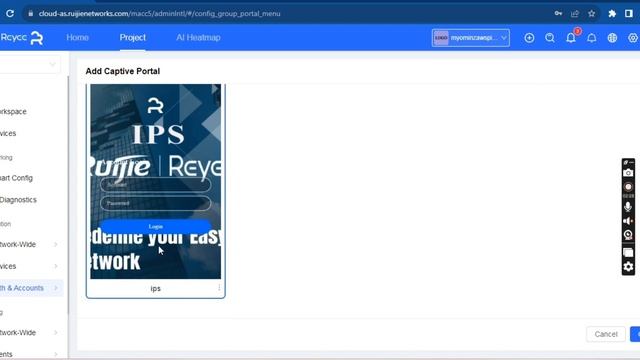Open the Devices item below Workspace
This screenshot has height=360, width=640.
8,133
